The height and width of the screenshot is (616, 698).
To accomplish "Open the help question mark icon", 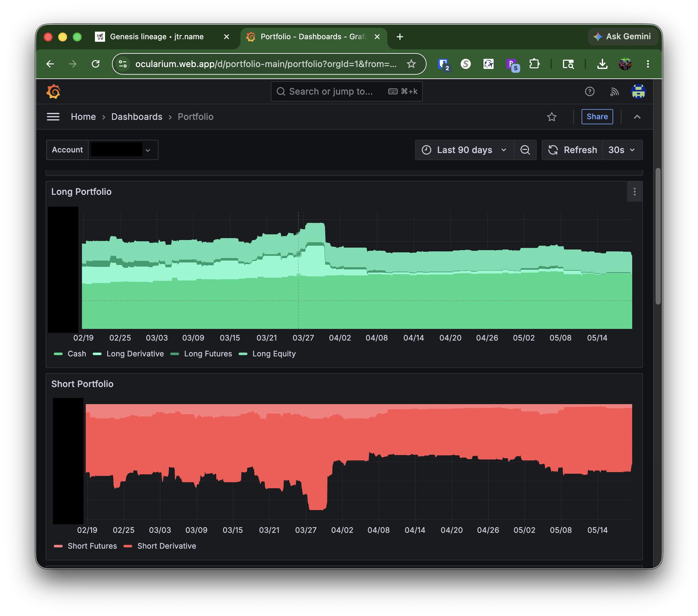I will (x=589, y=91).
